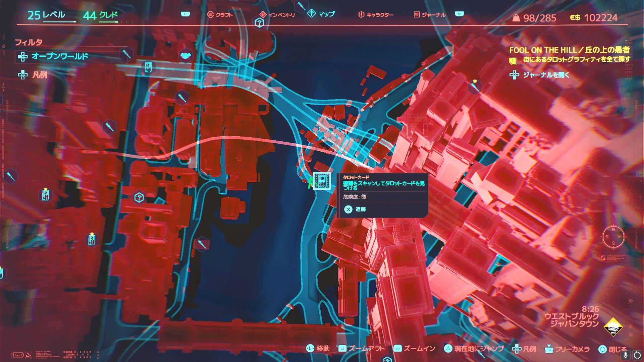
Task: Open journal via ジャーナルを開く
Action: [x=539, y=75]
